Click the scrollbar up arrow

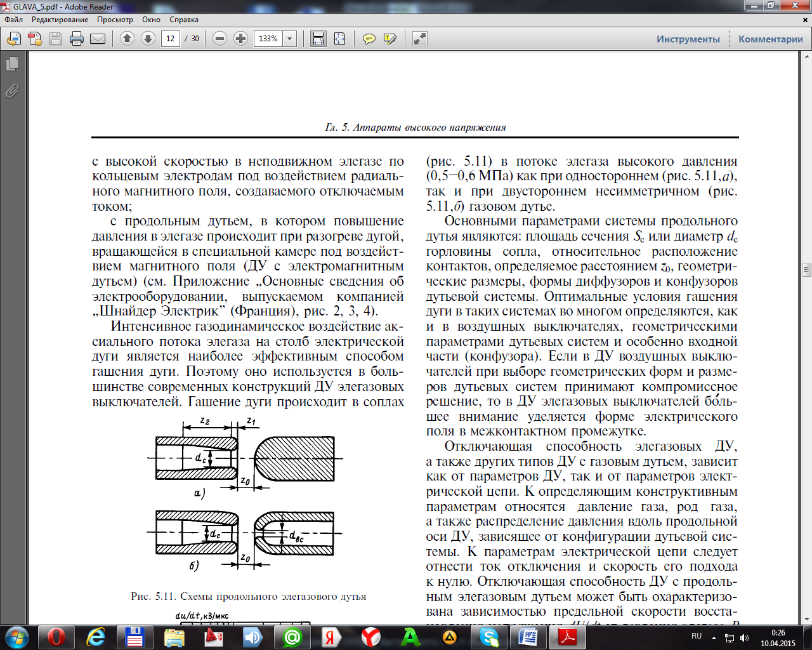click(806, 56)
